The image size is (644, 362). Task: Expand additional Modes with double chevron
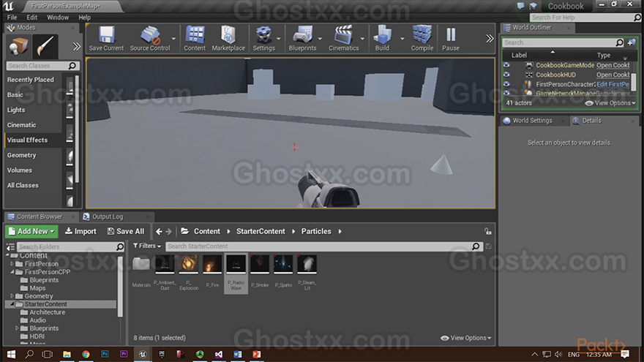[x=77, y=46]
